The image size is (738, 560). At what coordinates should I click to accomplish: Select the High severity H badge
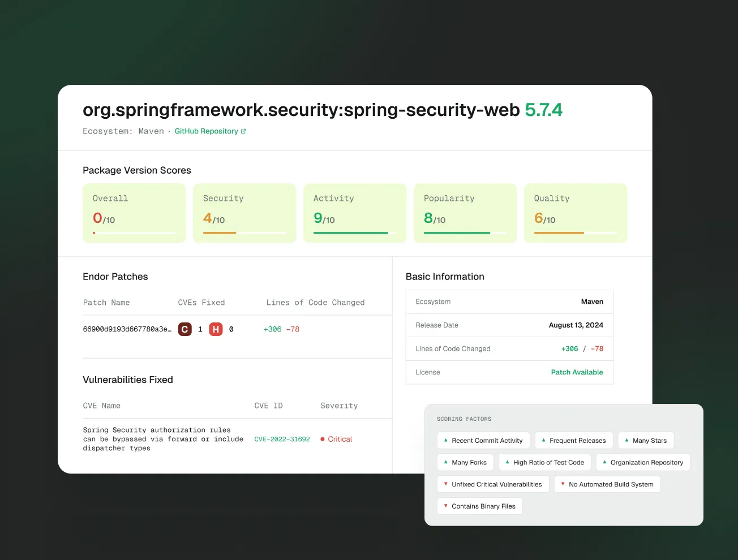pos(216,329)
